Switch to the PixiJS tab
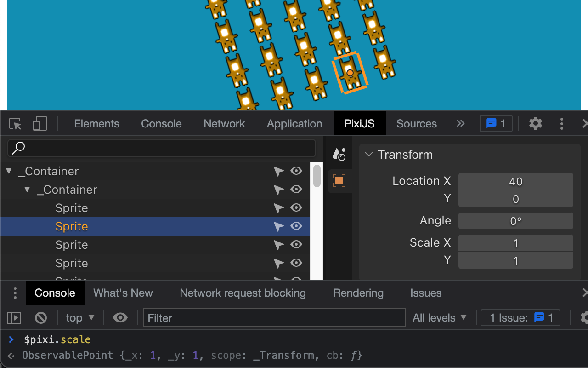This screenshot has height=368, width=588. click(359, 123)
